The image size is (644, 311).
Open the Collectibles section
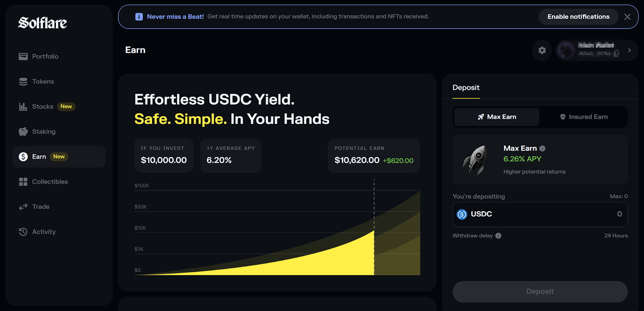[50, 181]
